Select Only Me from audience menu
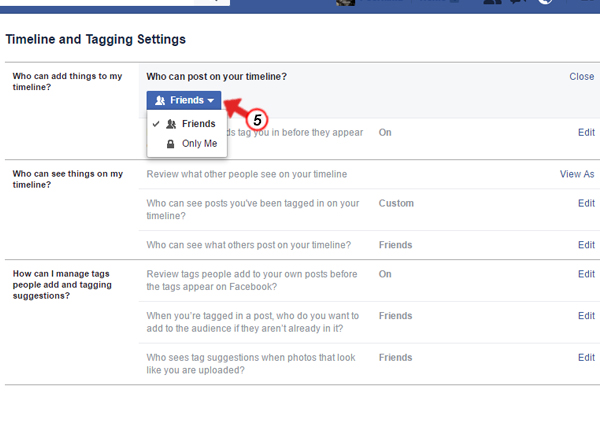Screen dimensions: 600x423 pyautogui.click(x=197, y=144)
